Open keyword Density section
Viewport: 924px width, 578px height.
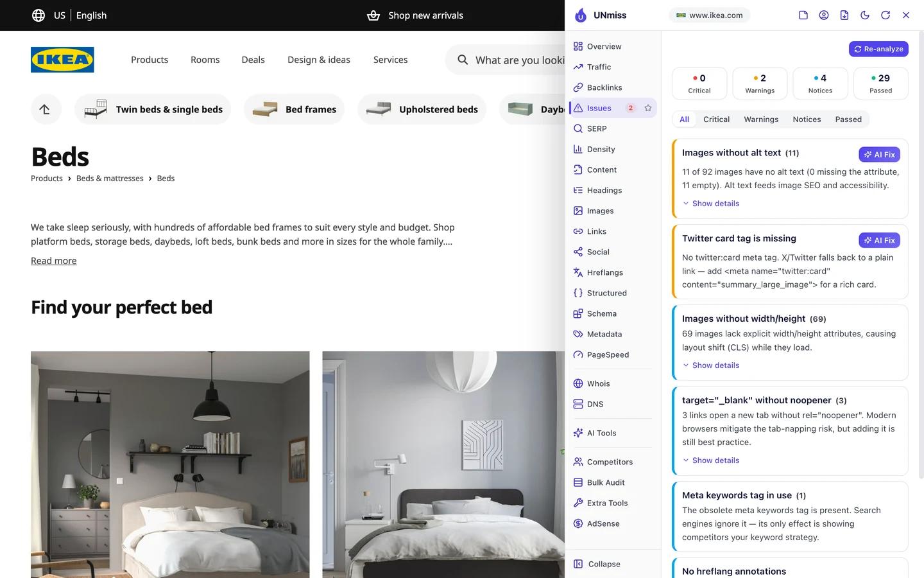tap(613, 149)
